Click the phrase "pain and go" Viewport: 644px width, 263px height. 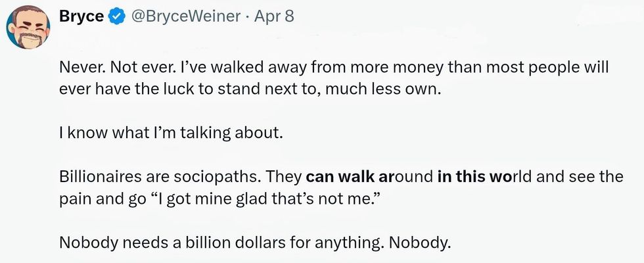point(101,199)
